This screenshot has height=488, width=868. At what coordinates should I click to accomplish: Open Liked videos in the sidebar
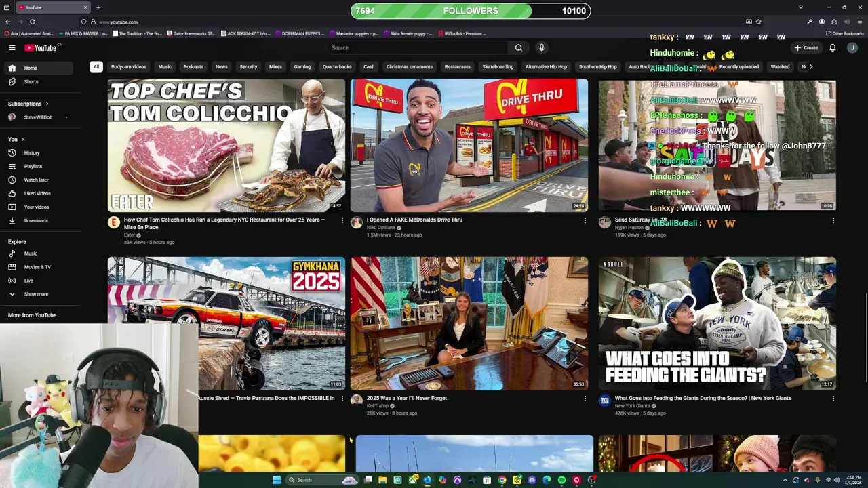point(39,193)
